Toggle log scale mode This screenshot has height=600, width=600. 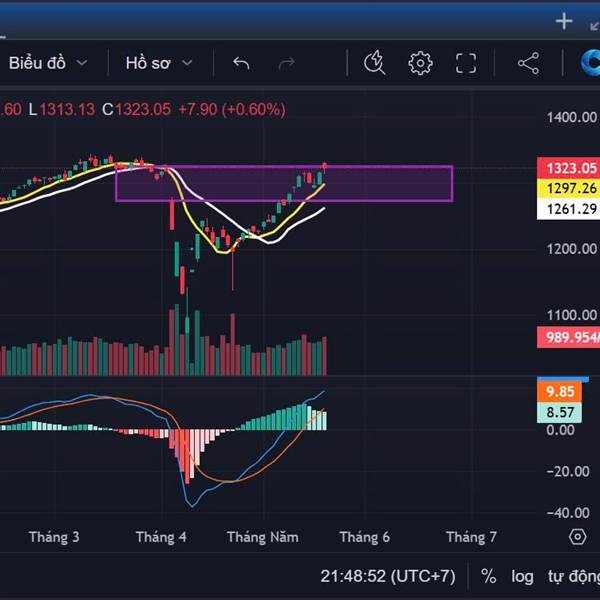(x=522, y=576)
